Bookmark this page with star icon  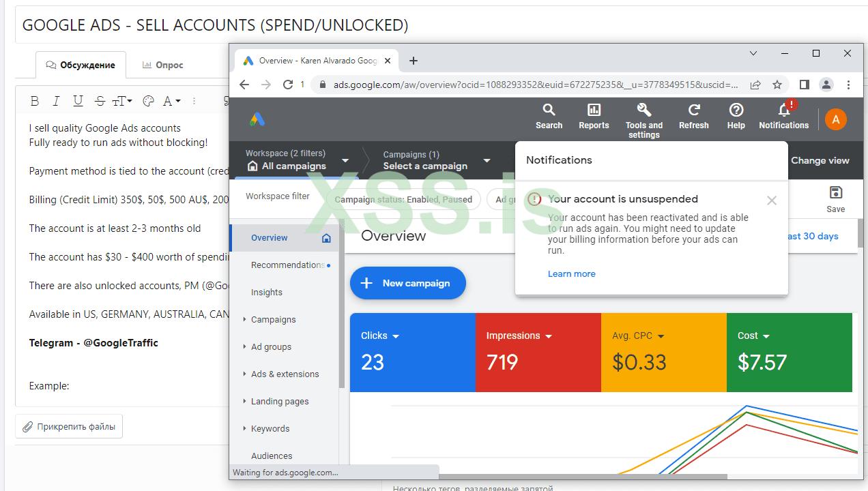pos(777,85)
